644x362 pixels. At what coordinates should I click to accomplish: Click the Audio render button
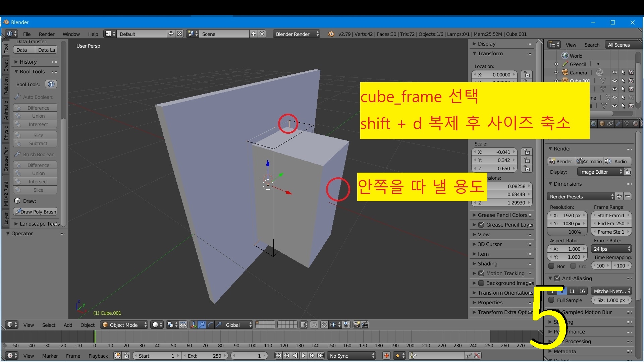[x=618, y=161]
